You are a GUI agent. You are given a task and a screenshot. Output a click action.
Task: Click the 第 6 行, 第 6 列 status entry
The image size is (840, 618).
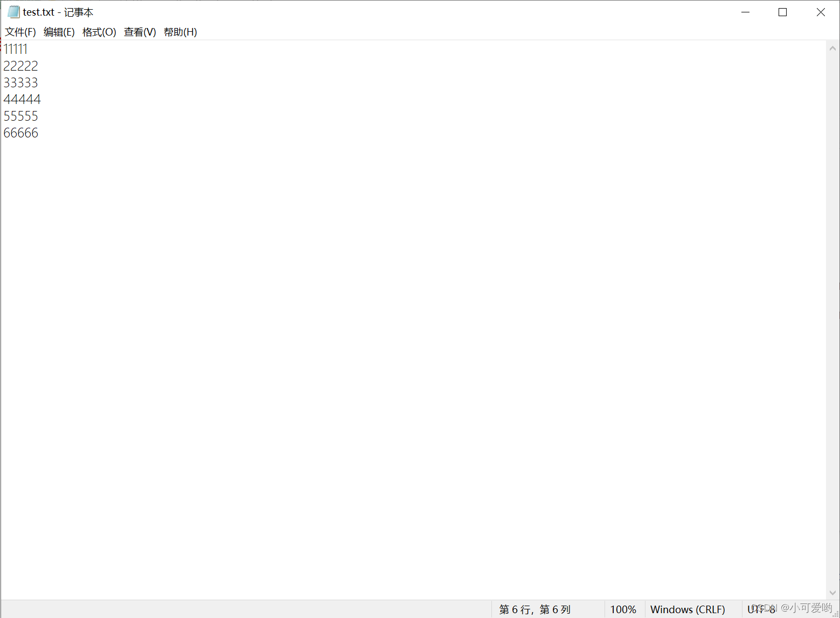point(534,609)
